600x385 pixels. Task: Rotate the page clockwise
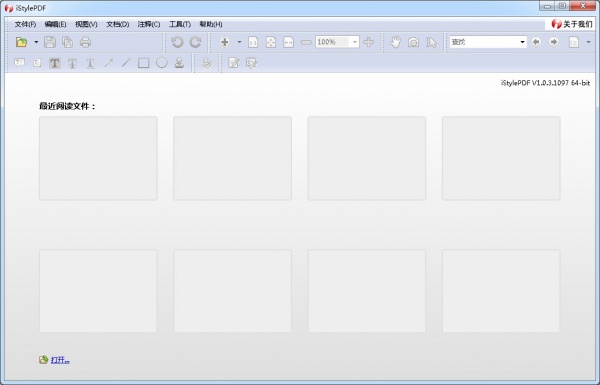(196, 42)
